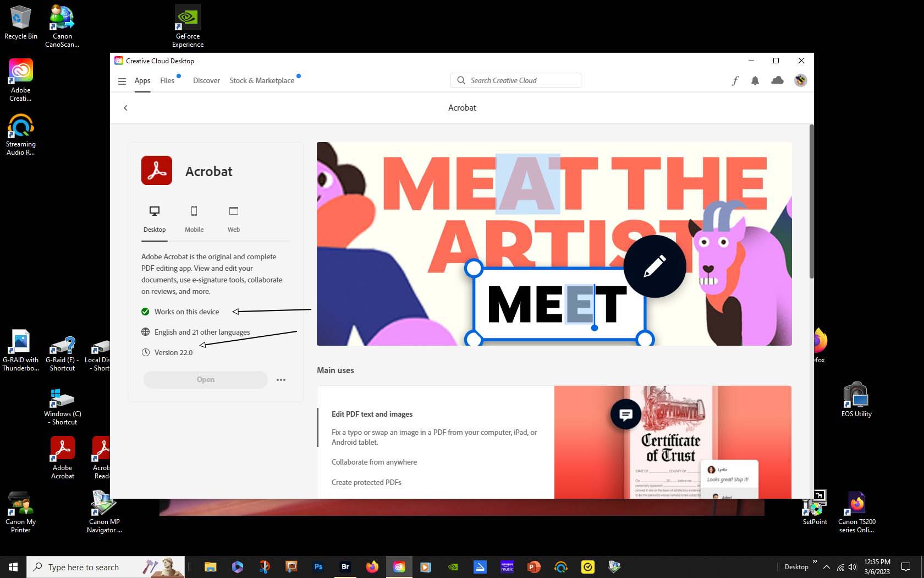924x578 pixels.
Task: Expand the Desktop toolbar chevron on taskbar
Action: tap(815, 561)
